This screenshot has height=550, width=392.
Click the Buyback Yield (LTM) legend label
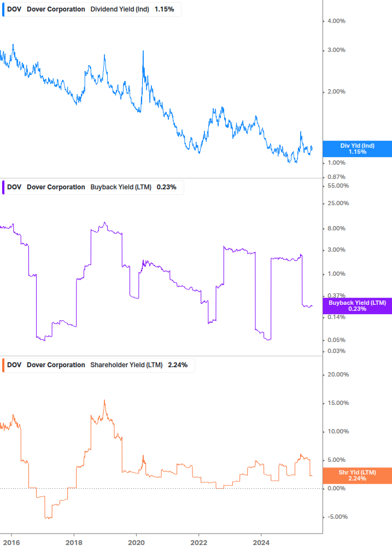click(x=121, y=187)
